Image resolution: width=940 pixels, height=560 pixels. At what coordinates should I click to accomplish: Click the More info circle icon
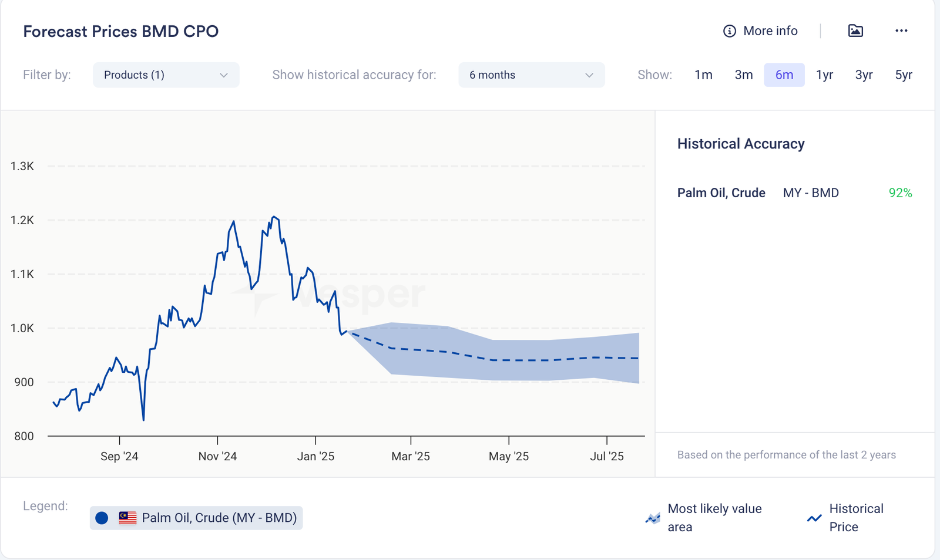[729, 31]
